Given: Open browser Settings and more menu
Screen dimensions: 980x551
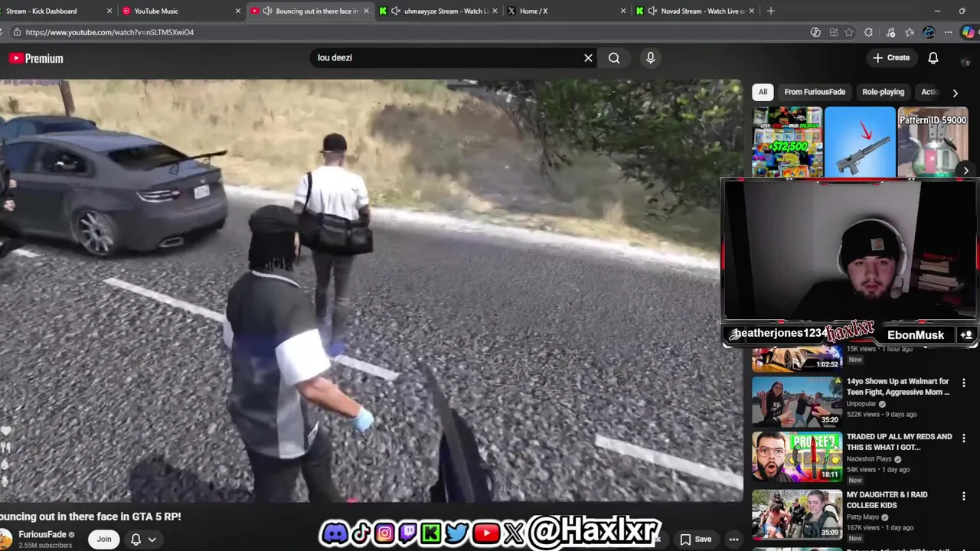Looking at the screenshot, I should (948, 32).
